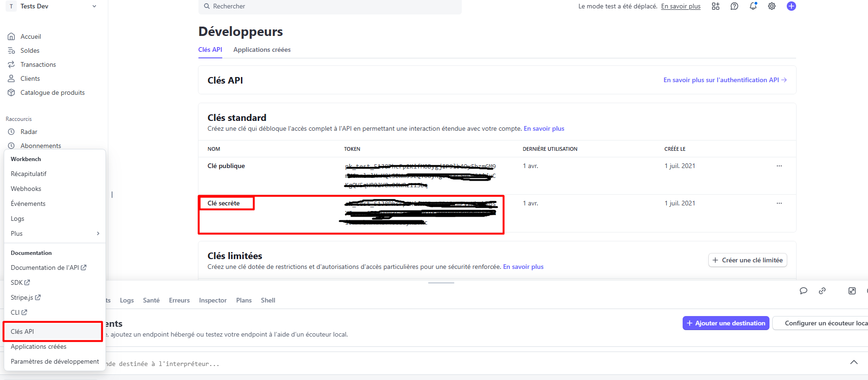The width and height of the screenshot is (868, 380).
Task: Click the DERNIÈRE UTILISATION column header
Action: [550, 149]
